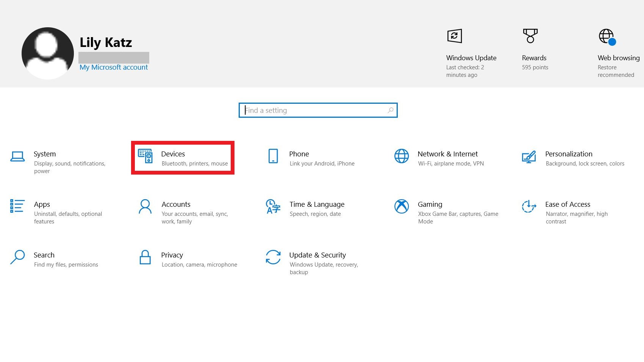Image resolution: width=644 pixels, height=362 pixels.
Task: Click the magnifier icon in search box
Action: [391, 110]
